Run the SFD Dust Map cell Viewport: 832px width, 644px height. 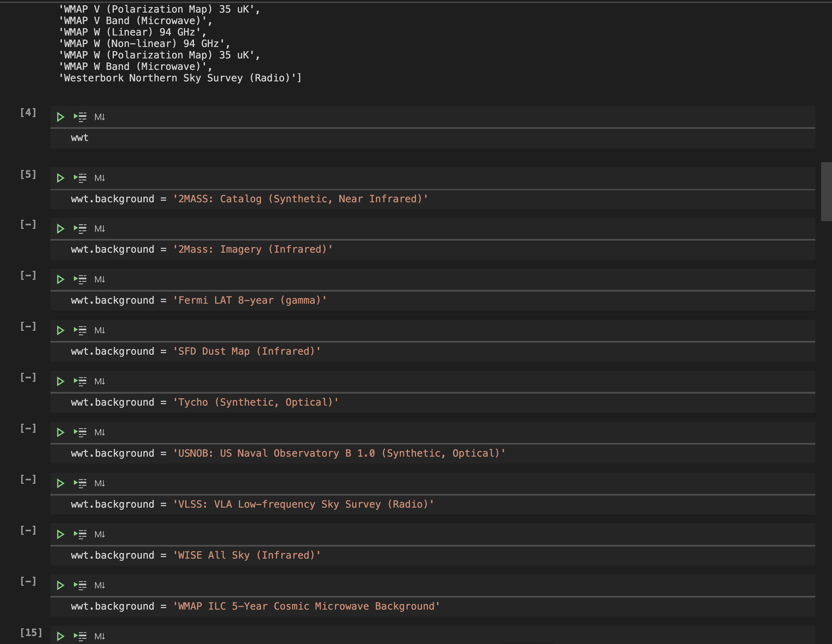(x=60, y=331)
